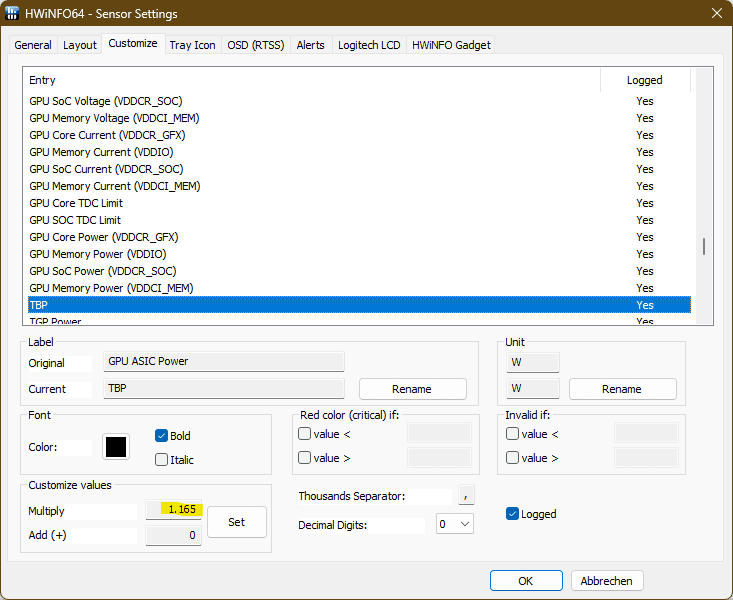Select GPU SoC Voltage (VDDCR_SOC) entry
This screenshot has width=733, height=600.
tap(359, 101)
